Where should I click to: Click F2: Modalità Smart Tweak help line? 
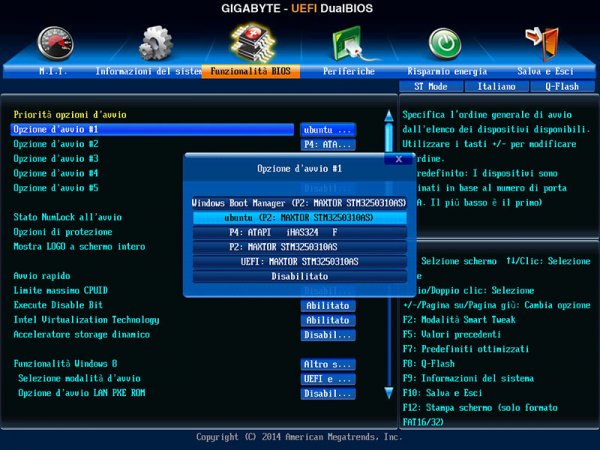[459, 320]
